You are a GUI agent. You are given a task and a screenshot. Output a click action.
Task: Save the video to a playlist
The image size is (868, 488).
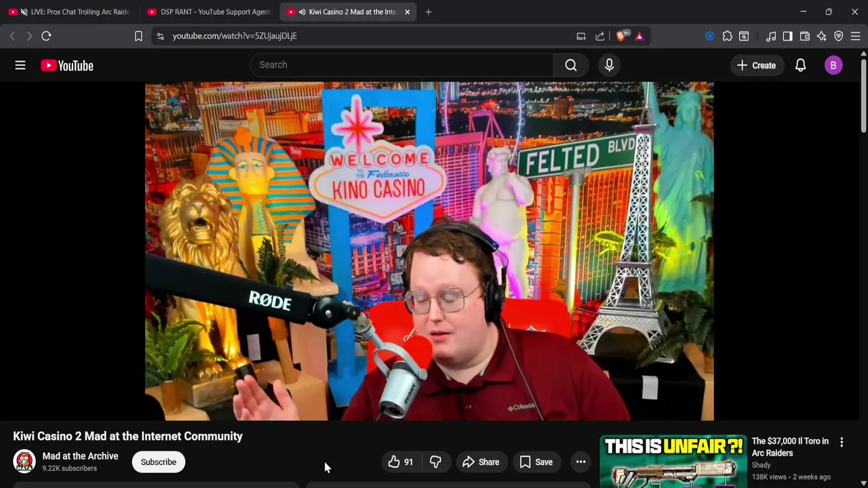536,462
